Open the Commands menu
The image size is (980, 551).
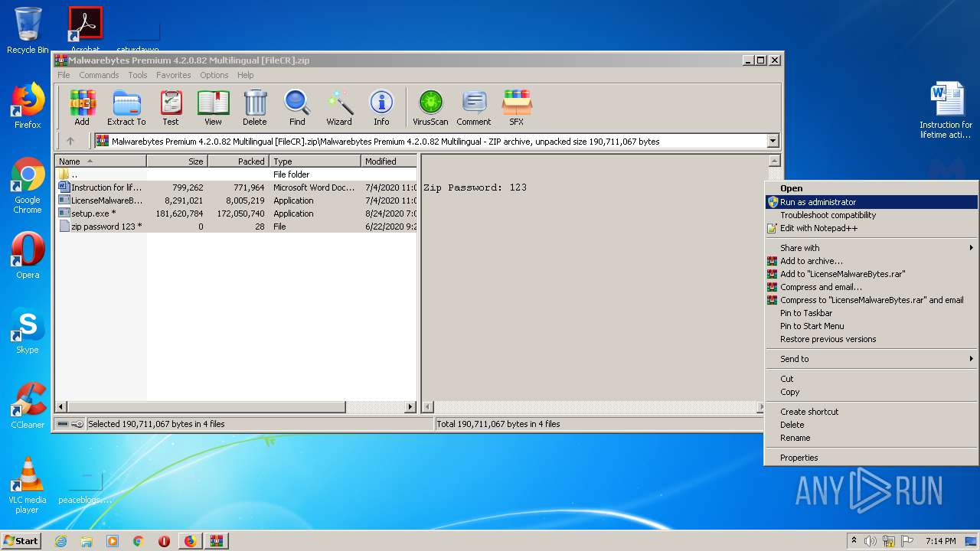pos(99,75)
